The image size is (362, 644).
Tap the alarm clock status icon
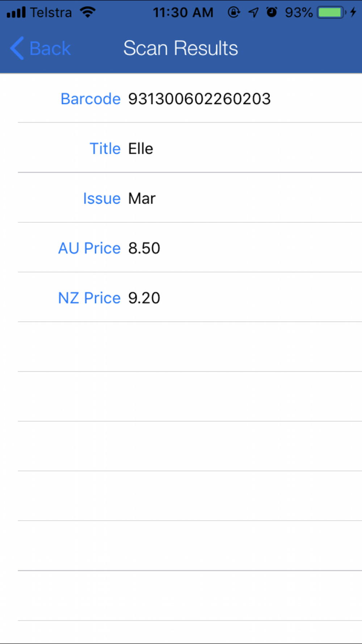[x=272, y=12]
